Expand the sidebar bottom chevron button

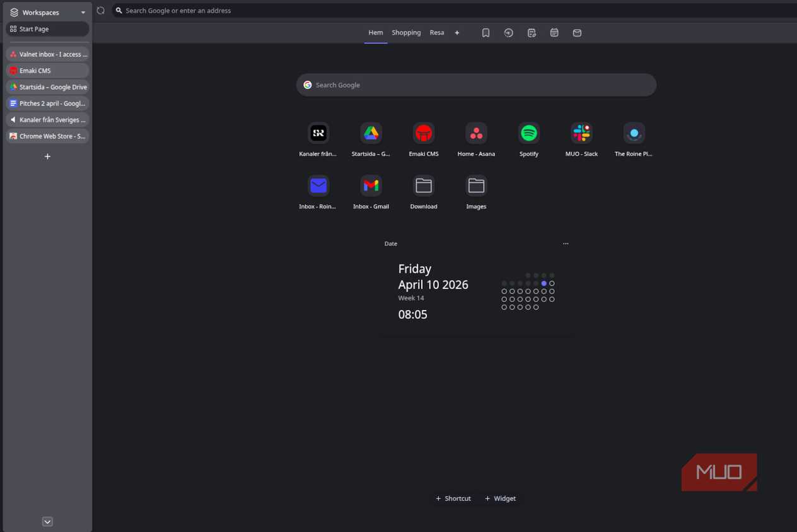[x=47, y=521]
